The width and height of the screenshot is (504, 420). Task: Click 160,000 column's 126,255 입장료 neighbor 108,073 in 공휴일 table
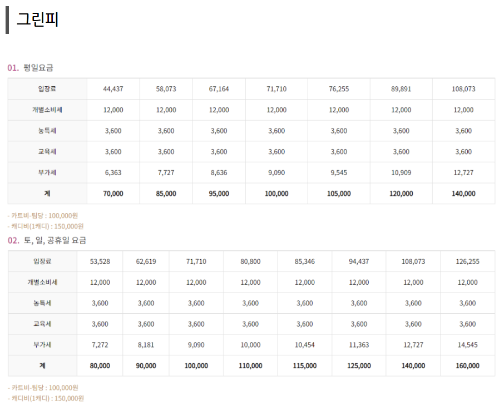pyautogui.click(x=413, y=261)
